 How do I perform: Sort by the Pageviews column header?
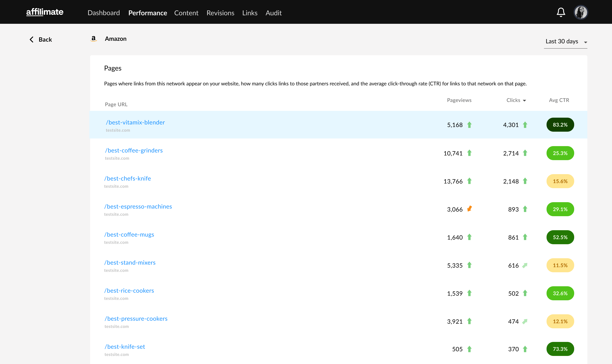point(459,100)
